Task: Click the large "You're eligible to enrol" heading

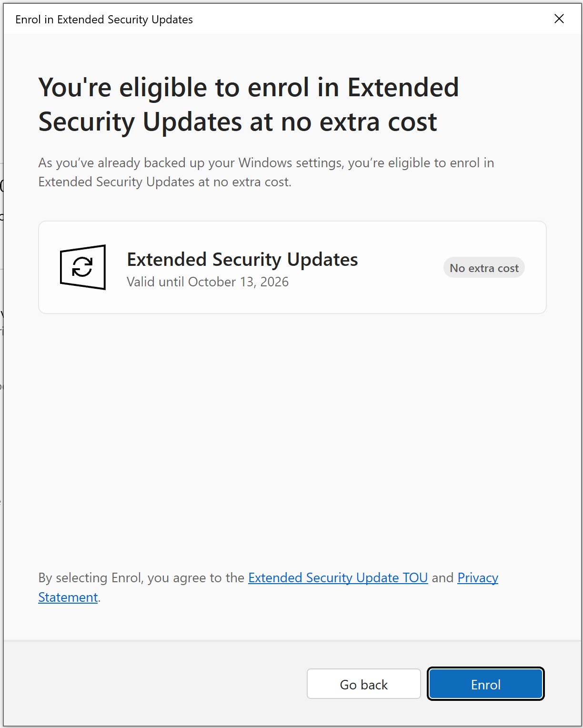Action: [248, 105]
